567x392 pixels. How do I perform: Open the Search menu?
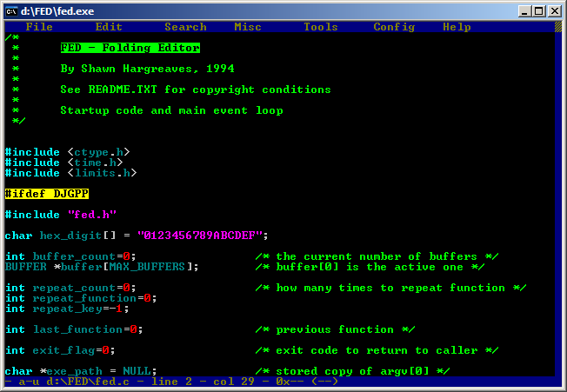pyautogui.click(x=185, y=27)
